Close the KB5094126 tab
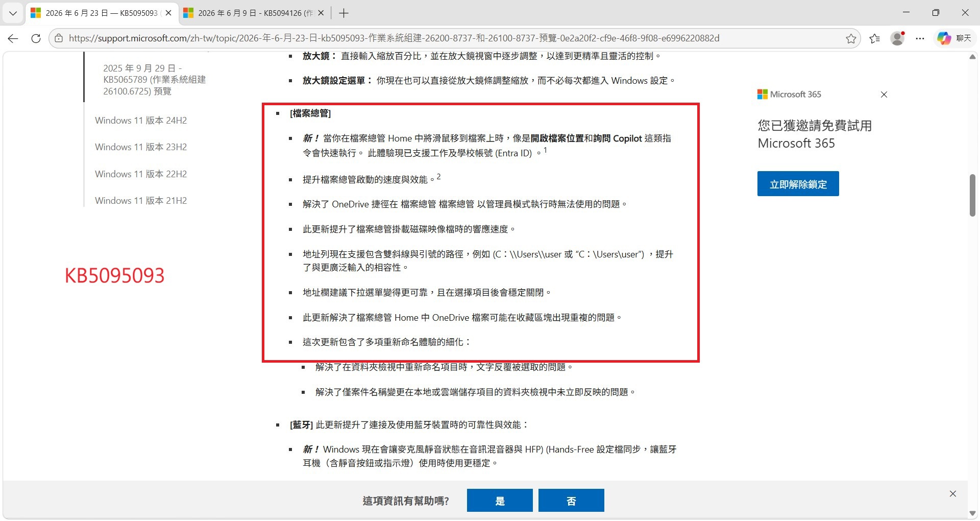This screenshot has height=521, width=980. click(321, 13)
